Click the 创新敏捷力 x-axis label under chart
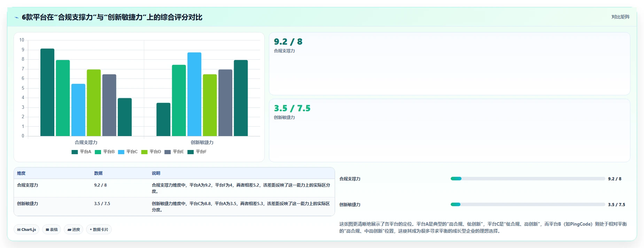644x248 pixels. 202,142
